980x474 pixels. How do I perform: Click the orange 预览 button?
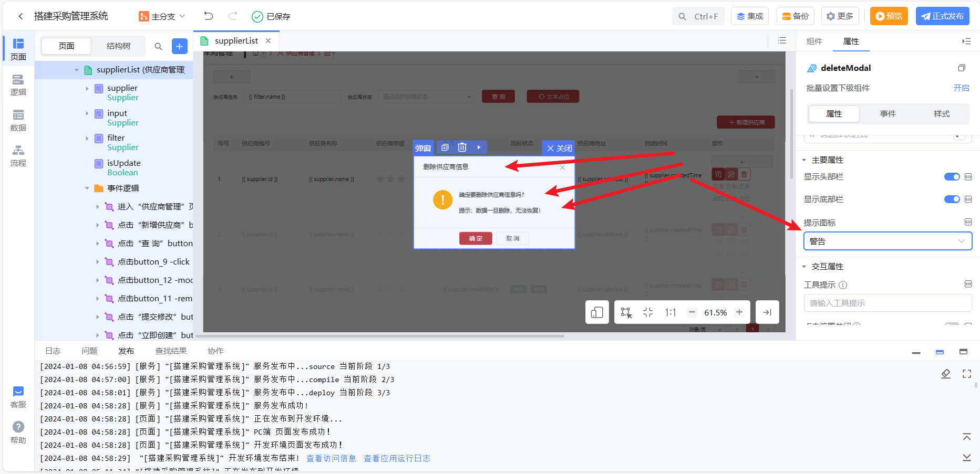tap(889, 16)
